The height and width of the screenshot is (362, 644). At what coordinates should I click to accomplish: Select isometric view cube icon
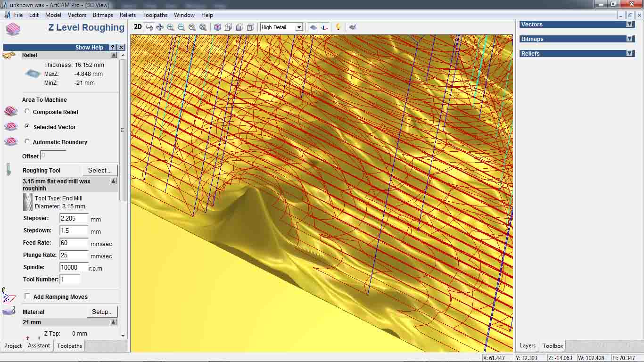click(x=217, y=27)
